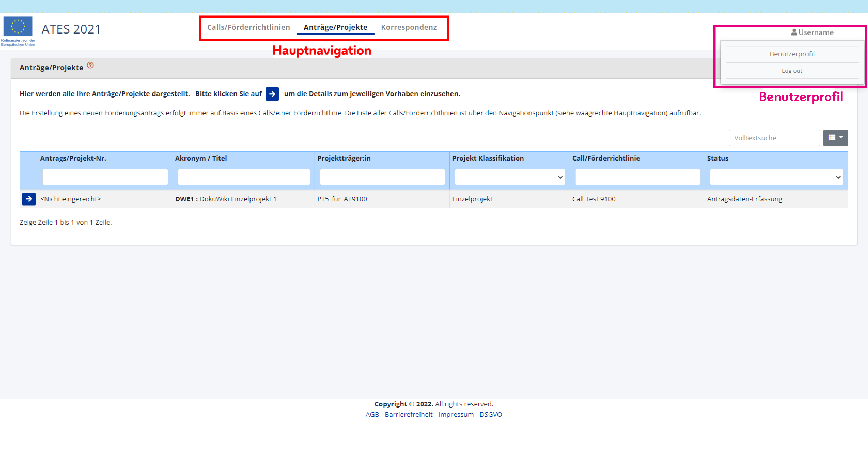
Task: Sort by Antrags/Projekt-Nr. column header
Action: click(73, 158)
